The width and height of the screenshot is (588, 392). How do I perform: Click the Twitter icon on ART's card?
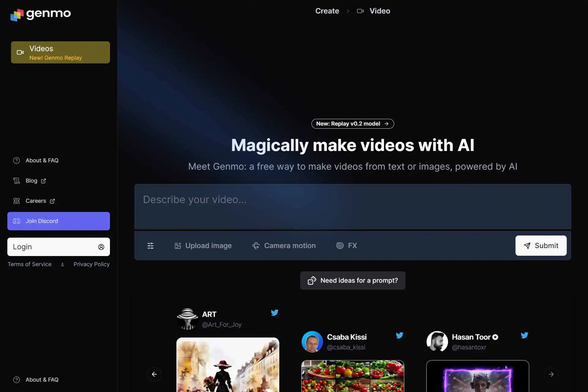(x=275, y=313)
